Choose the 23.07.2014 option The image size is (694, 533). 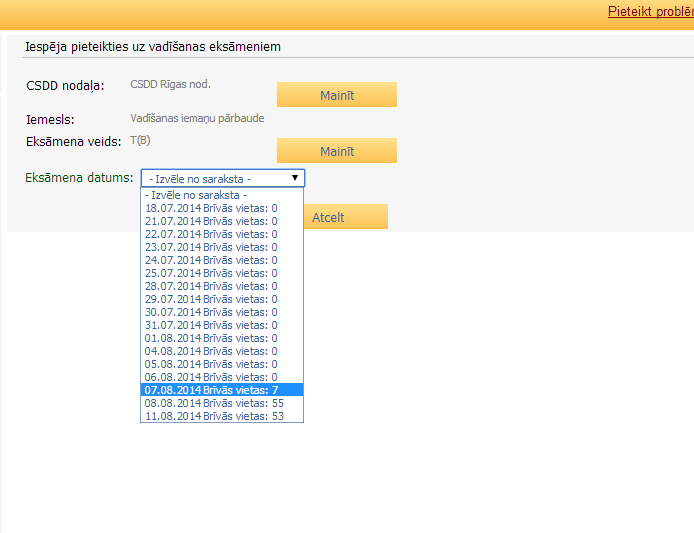tap(222, 247)
